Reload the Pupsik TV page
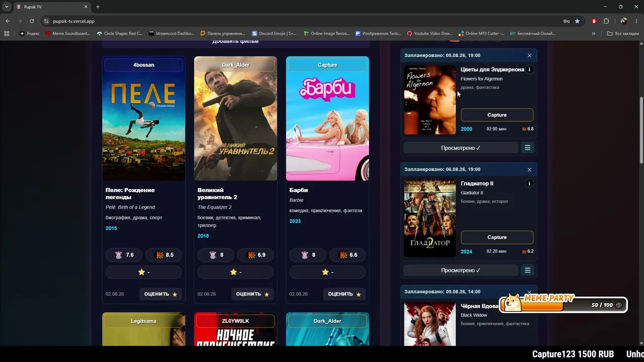The width and height of the screenshot is (644, 362). 32,21
